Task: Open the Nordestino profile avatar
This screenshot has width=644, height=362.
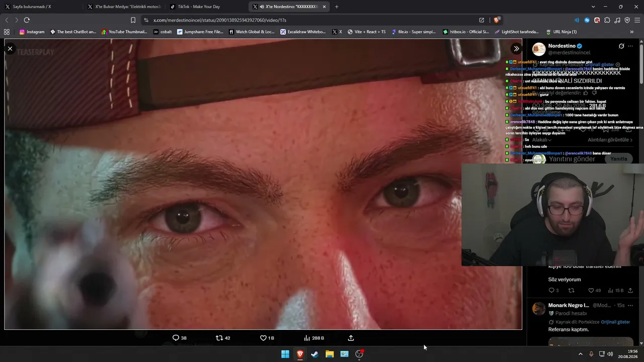Action: (x=539, y=49)
